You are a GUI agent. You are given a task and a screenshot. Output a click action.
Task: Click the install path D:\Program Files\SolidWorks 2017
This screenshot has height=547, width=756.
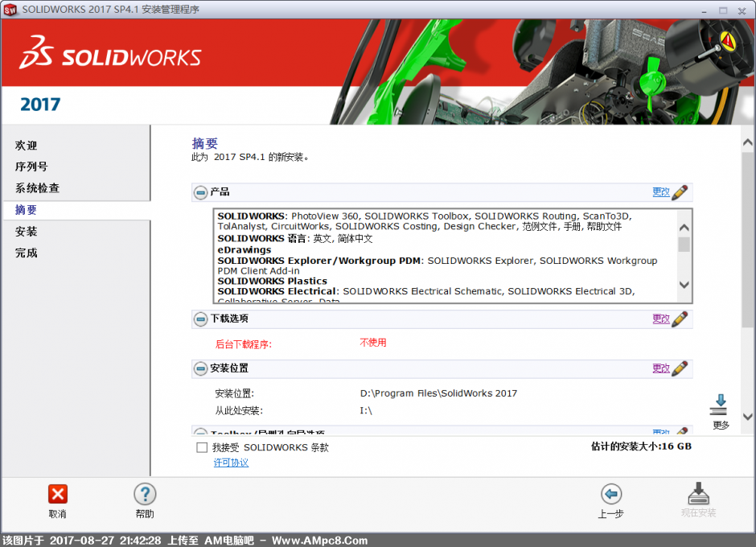point(438,393)
